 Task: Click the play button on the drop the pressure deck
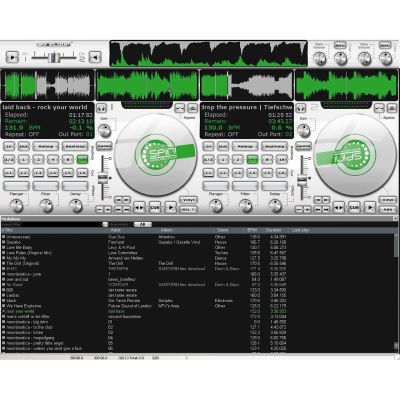pyautogui.click(x=370, y=207)
